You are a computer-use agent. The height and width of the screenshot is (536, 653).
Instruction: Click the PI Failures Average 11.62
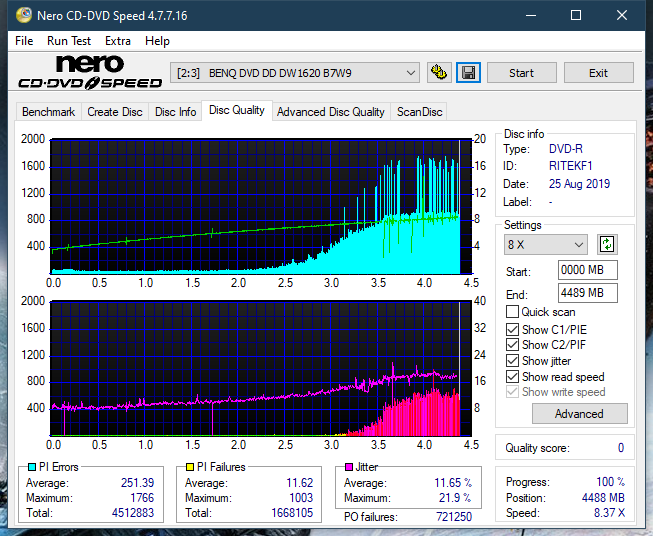coord(299,483)
